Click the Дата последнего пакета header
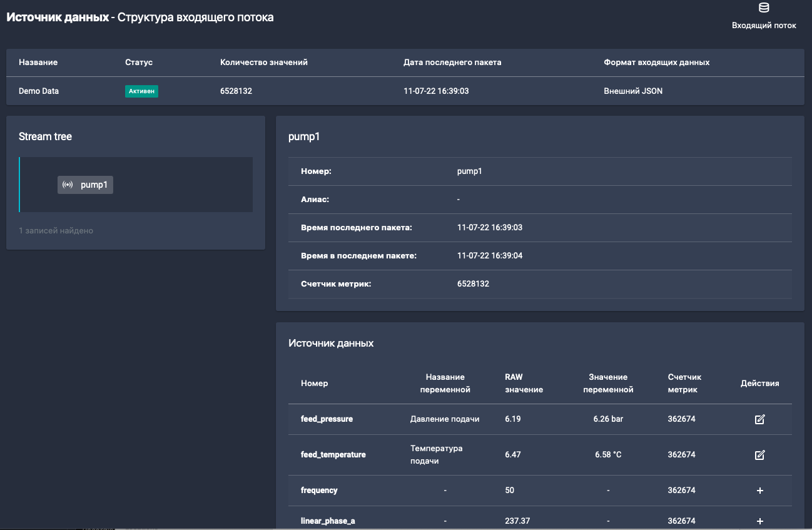This screenshot has width=812, height=530. point(452,63)
